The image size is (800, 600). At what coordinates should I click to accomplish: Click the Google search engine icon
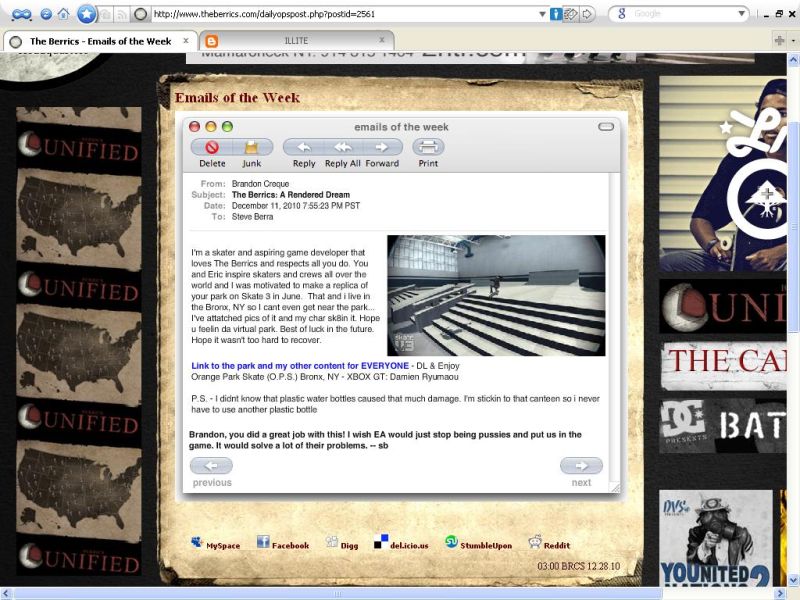pyautogui.click(x=621, y=14)
